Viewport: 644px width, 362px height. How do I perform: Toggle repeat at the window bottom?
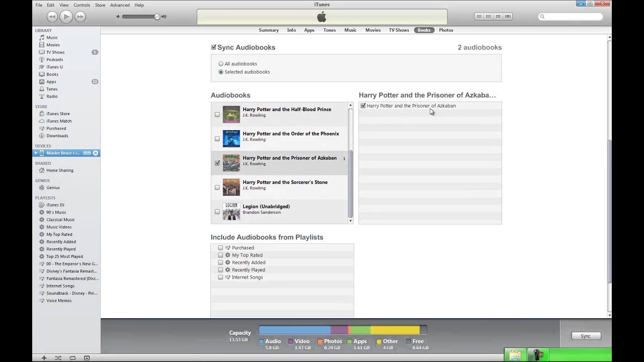[72, 358]
